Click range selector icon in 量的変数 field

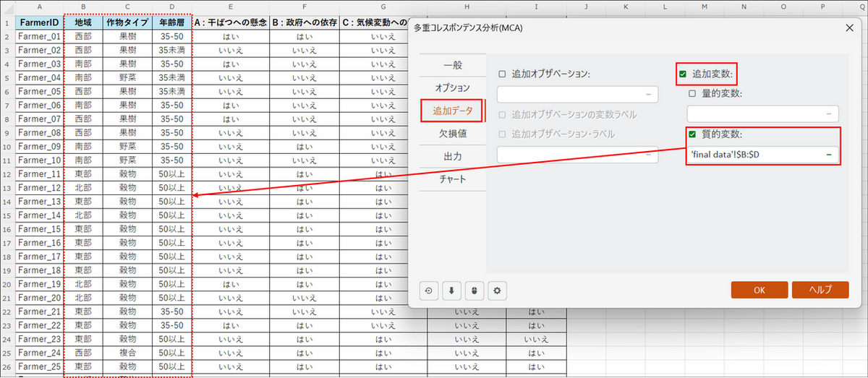click(x=829, y=114)
